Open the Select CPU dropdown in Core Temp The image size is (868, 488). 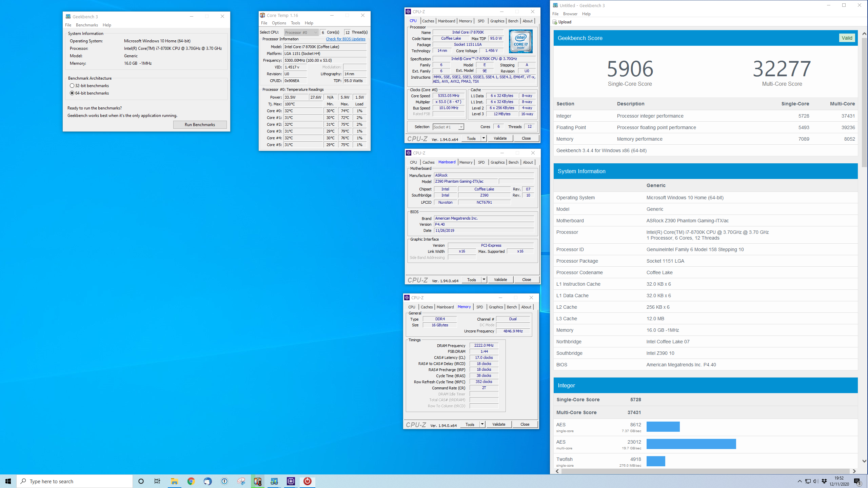click(301, 33)
